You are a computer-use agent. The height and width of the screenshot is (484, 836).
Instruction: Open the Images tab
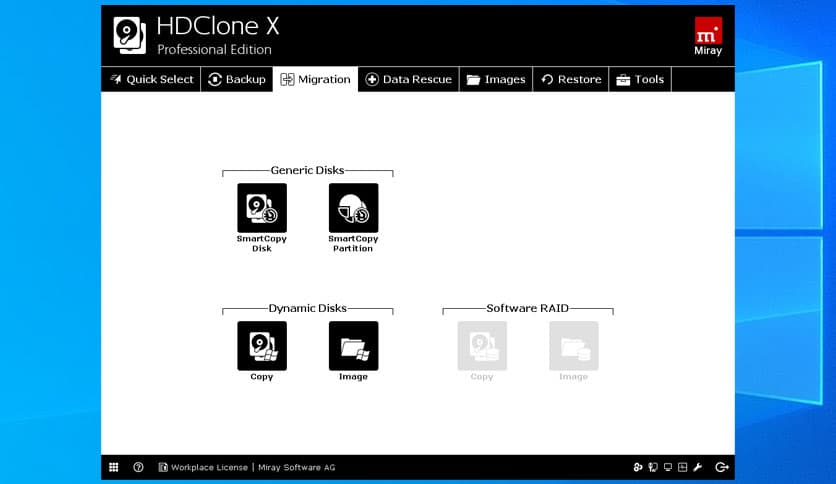tap(496, 79)
